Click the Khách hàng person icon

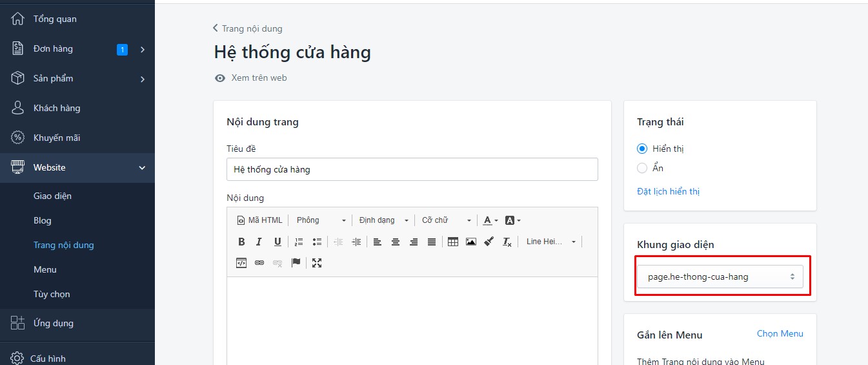coord(18,108)
